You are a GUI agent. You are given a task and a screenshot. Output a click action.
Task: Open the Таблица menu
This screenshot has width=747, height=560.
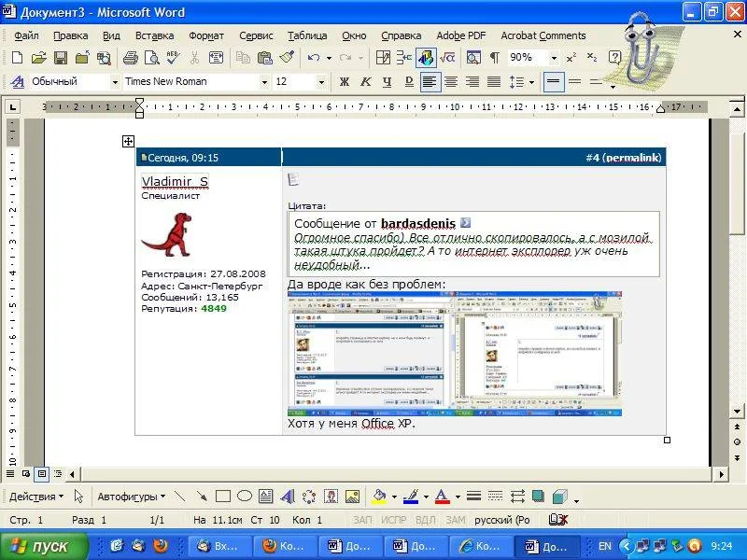click(307, 35)
